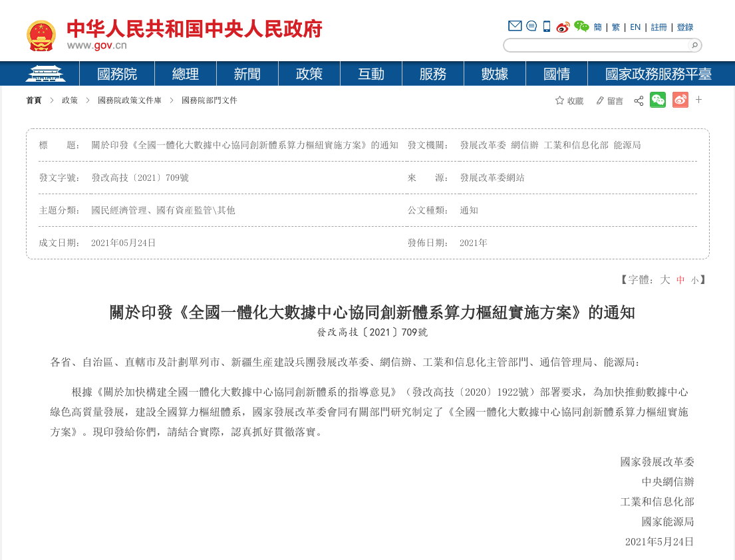
Task: Set font size to 小
Action: pos(694,280)
